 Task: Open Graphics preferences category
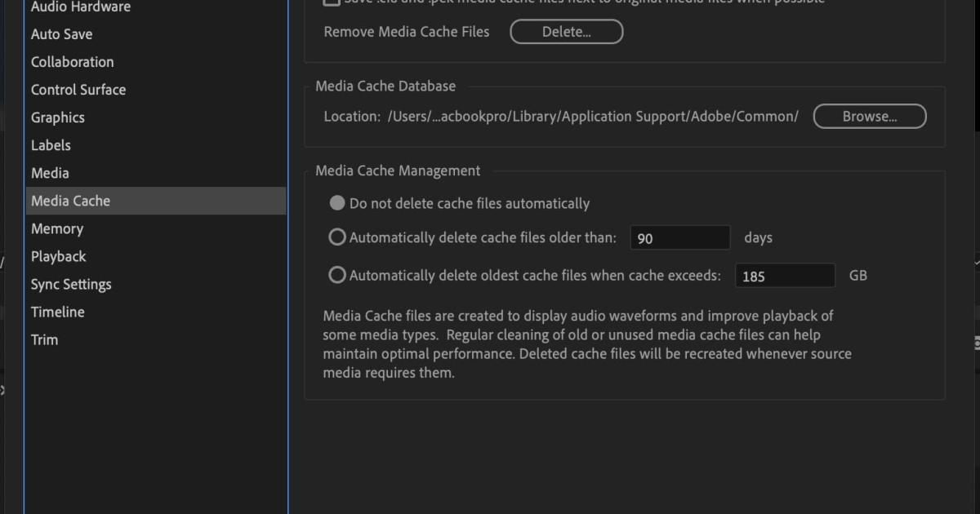pos(57,117)
